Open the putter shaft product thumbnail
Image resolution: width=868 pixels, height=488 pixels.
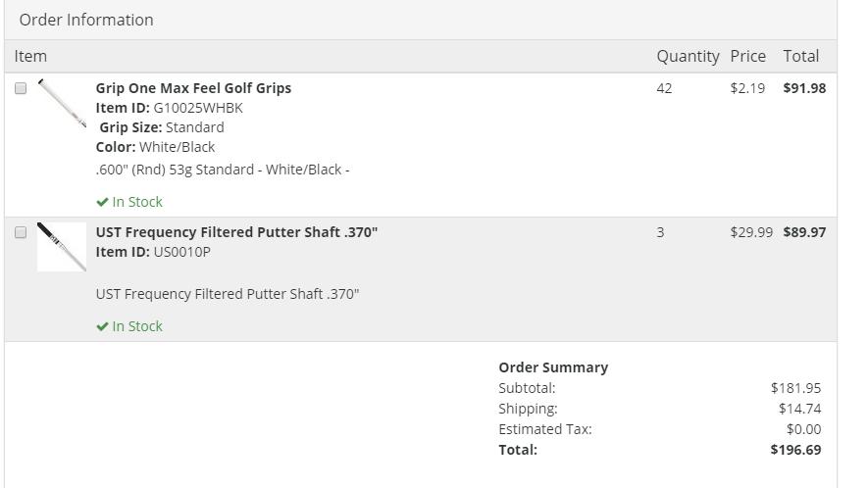point(62,247)
